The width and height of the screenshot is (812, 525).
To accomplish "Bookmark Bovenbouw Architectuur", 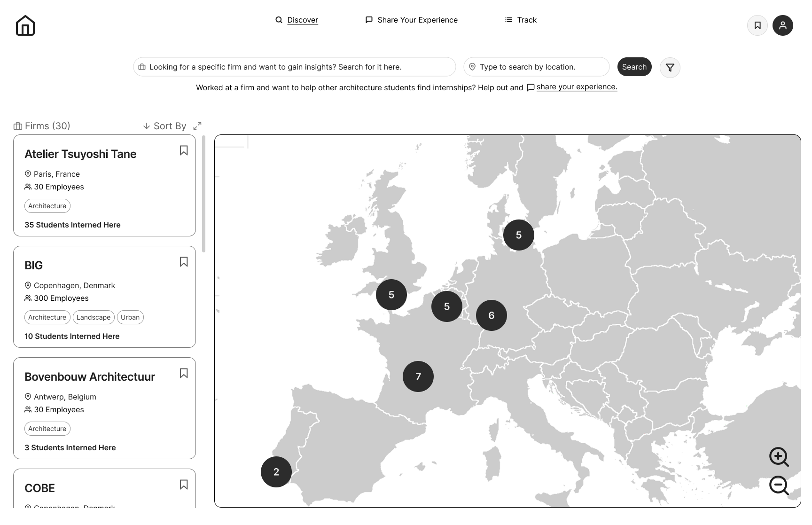I will pos(184,373).
